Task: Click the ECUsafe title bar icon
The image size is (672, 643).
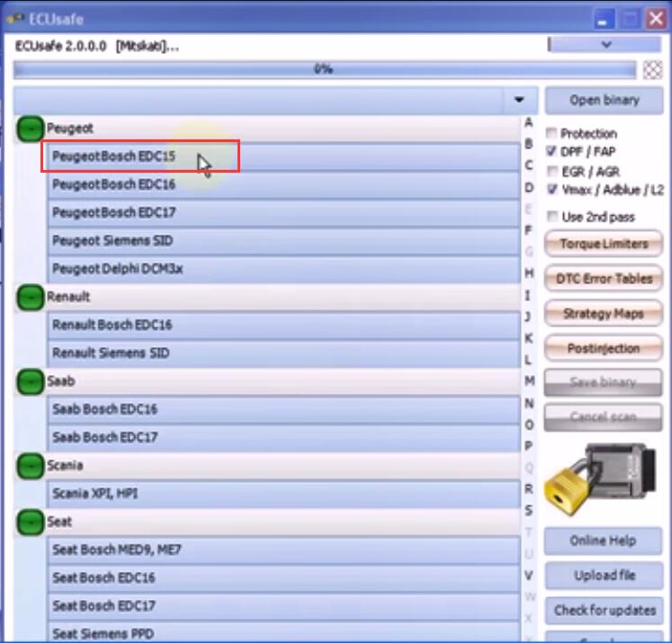Action: [14, 18]
